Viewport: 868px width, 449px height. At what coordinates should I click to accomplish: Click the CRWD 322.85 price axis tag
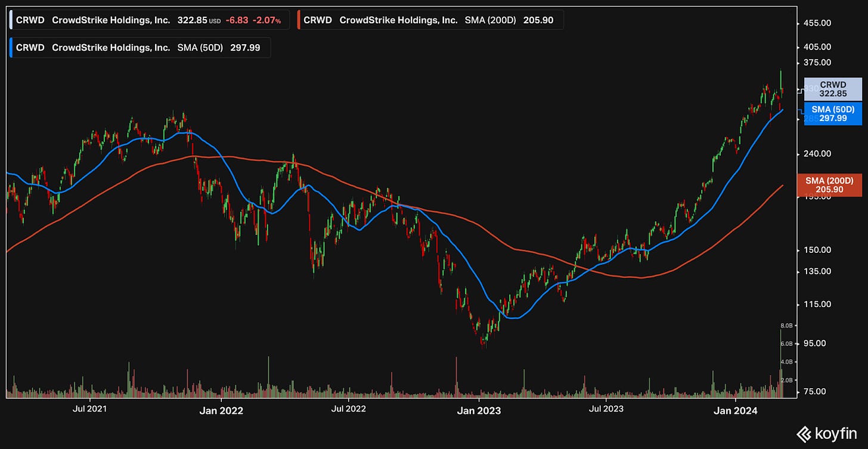(833, 89)
